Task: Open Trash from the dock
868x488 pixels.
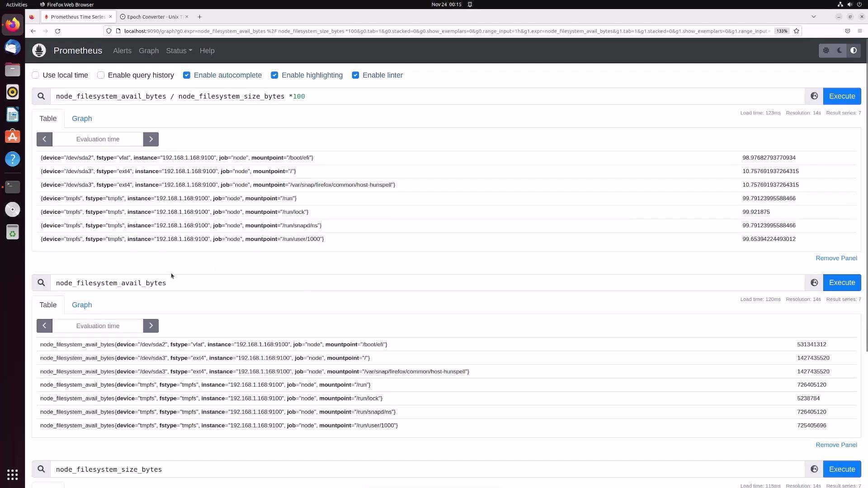Action: pos(13,232)
